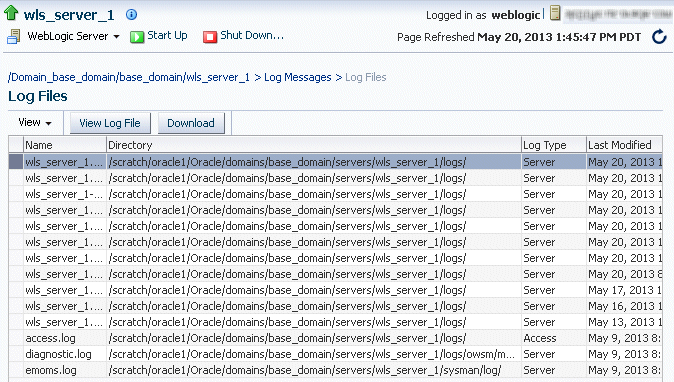674x382 pixels.
Task: Sort by the Log Type column header
Action: pyautogui.click(x=553, y=145)
